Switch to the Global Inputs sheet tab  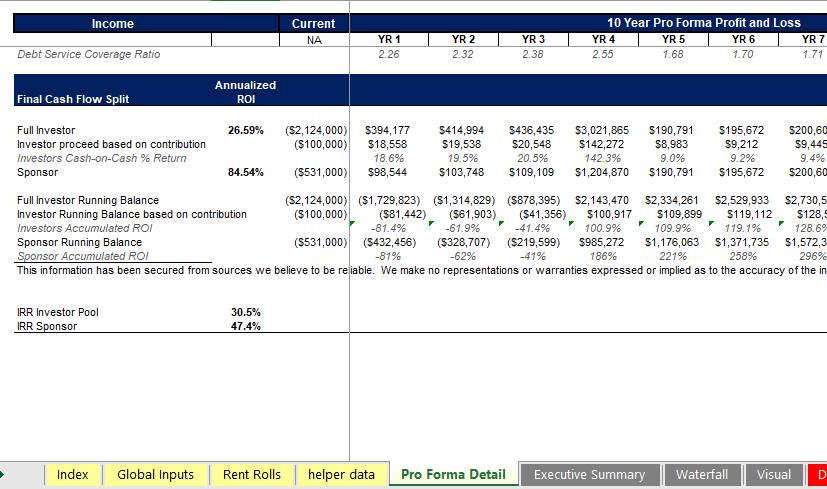[156, 474]
